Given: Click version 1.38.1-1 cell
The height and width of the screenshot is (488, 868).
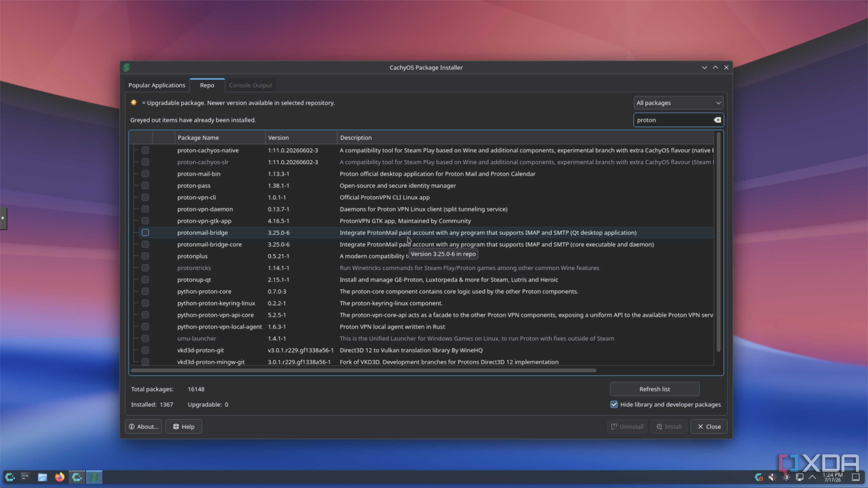Looking at the screenshot, I should [x=278, y=186].
